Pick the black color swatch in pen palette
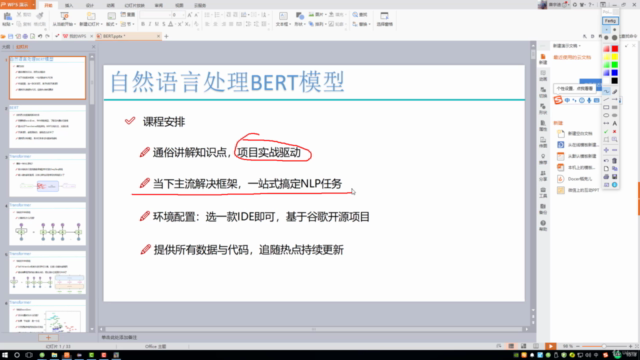 coord(614,81)
